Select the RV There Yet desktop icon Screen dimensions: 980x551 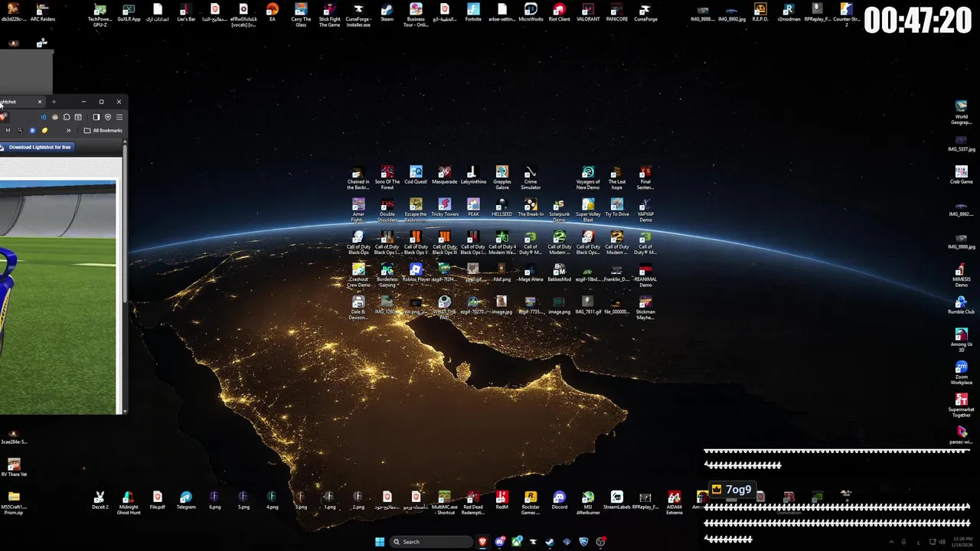coord(14,468)
